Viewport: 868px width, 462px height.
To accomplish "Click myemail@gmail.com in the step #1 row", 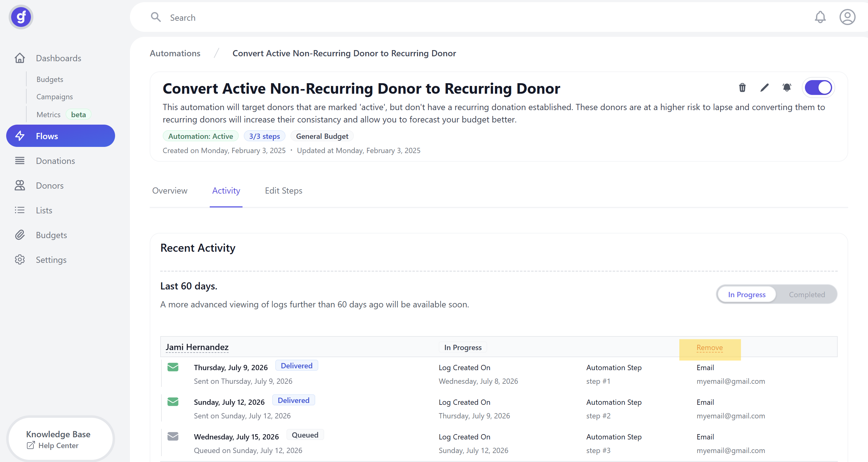I will click(731, 382).
